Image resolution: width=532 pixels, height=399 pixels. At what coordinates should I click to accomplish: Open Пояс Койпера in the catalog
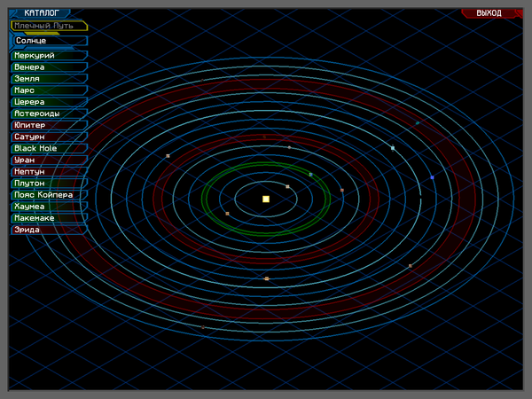(x=49, y=194)
